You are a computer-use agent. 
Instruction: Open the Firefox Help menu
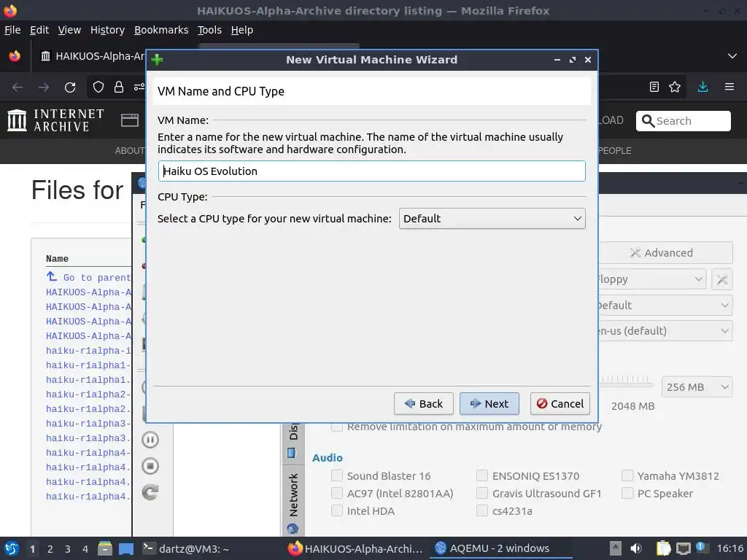tap(242, 30)
